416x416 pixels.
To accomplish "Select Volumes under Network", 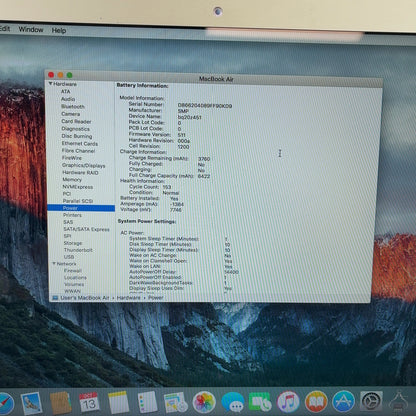I will pos(74,284).
